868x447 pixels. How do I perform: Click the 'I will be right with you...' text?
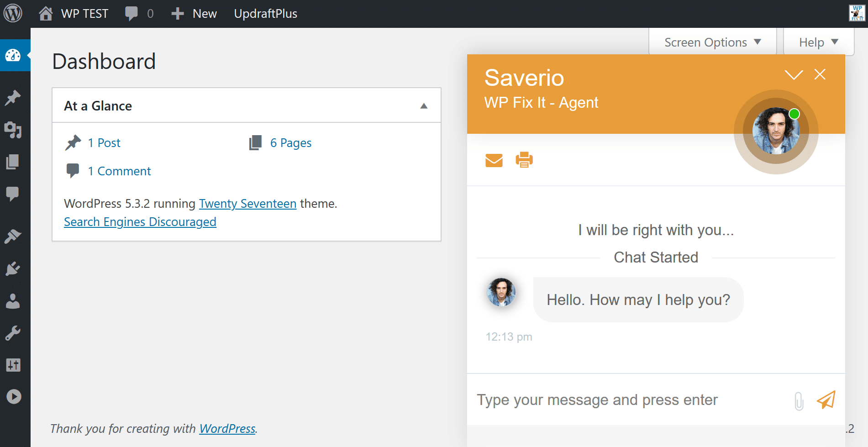[x=656, y=230]
